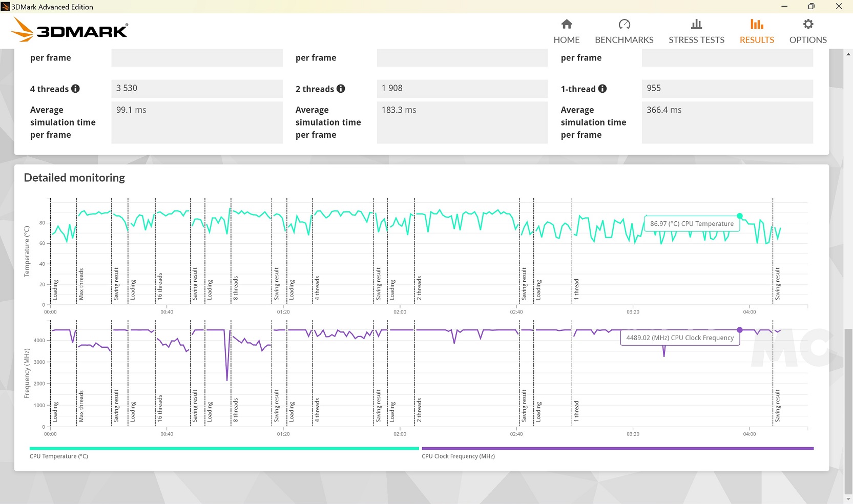The width and height of the screenshot is (853, 504).
Task: Click the info icon beside 2 threads
Action: 341,89
